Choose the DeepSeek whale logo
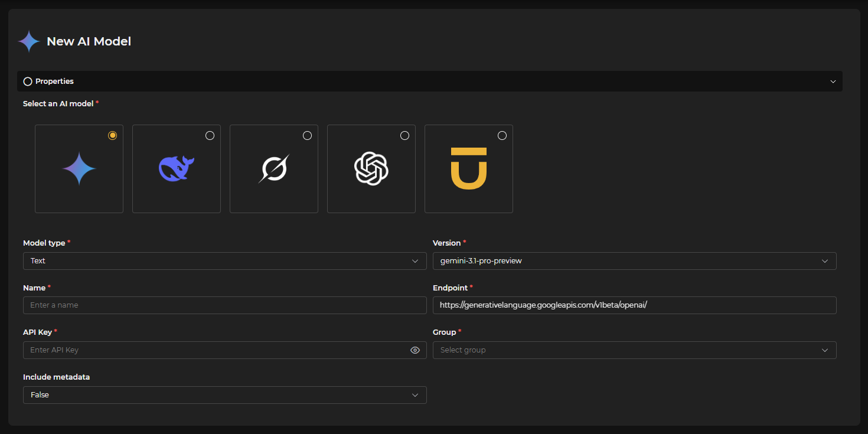The image size is (868, 434). (177, 169)
